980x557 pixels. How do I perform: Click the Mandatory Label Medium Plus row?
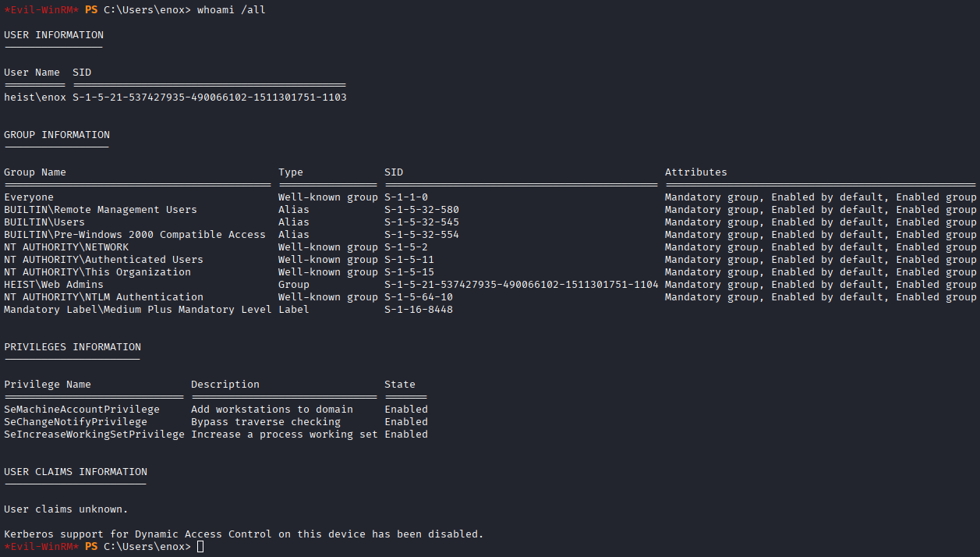pos(138,310)
